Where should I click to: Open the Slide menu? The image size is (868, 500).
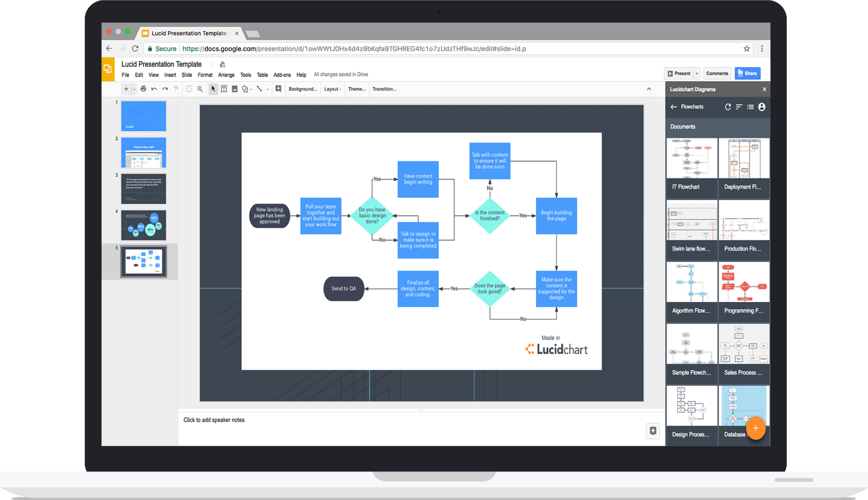[187, 75]
